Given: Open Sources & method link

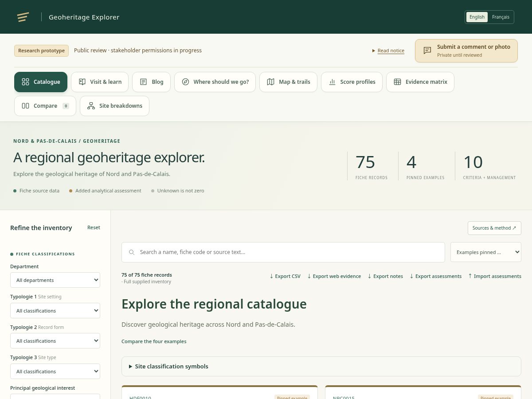Looking at the screenshot, I should [494, 228].
